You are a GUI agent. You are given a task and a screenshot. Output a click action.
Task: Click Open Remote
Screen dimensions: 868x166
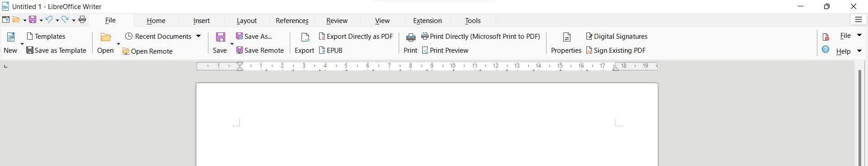(x=147, y=51)
